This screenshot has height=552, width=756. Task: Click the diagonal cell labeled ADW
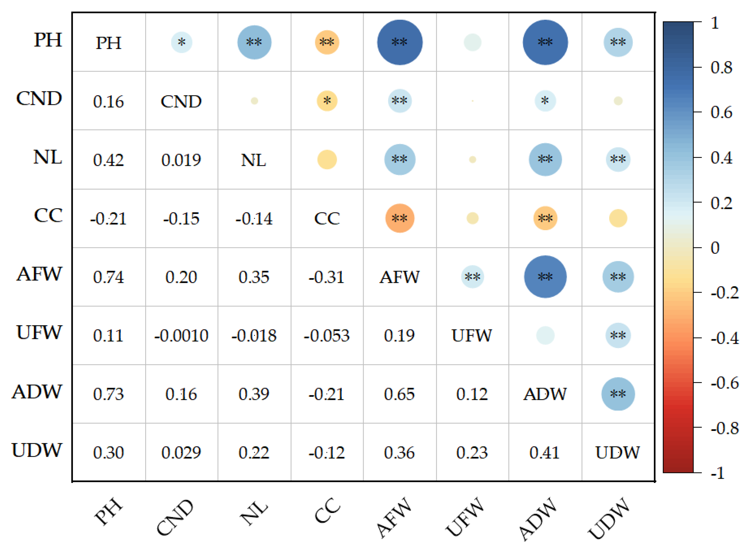click(545, 394)
